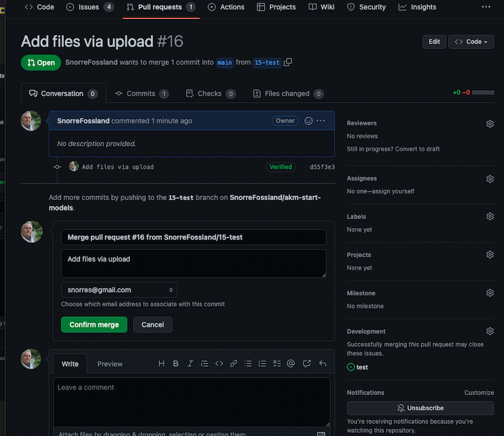The height and width of the screenshot is (436, 504).
Task: Click the user avatar beside the first comment
Action: click(x=31, y=121)
